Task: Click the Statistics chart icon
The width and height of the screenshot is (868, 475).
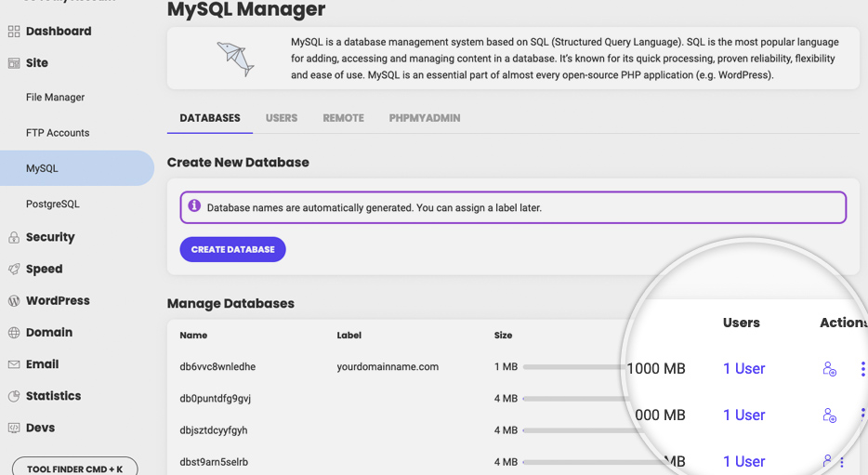Action: (x=14, y=396)
